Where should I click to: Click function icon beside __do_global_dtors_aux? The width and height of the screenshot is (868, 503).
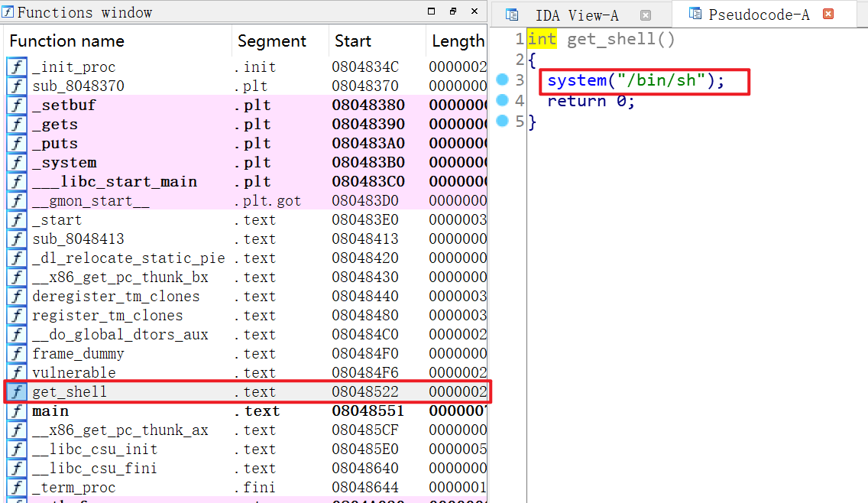coord(17,335)
